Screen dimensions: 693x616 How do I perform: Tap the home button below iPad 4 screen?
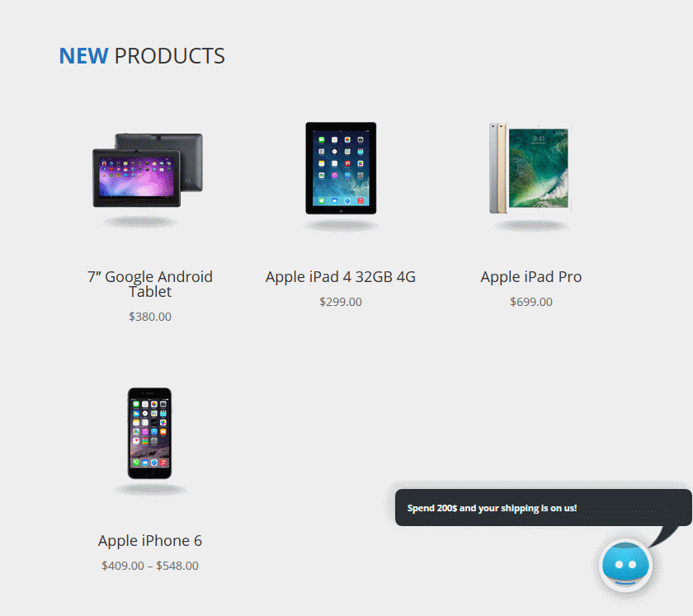click(341, 211)
